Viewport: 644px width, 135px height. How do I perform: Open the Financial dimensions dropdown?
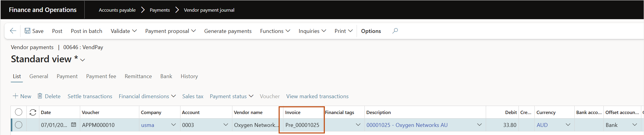(147, 96)
